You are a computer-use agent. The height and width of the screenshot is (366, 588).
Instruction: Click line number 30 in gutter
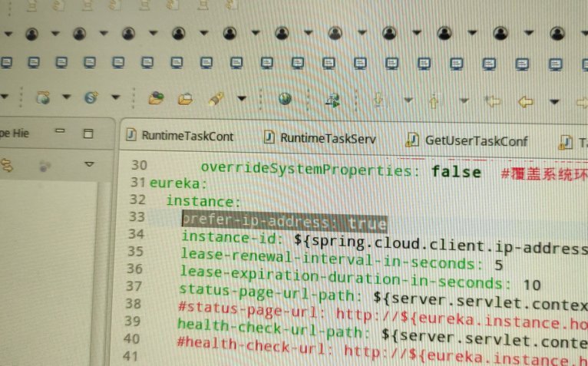point(139,165)
